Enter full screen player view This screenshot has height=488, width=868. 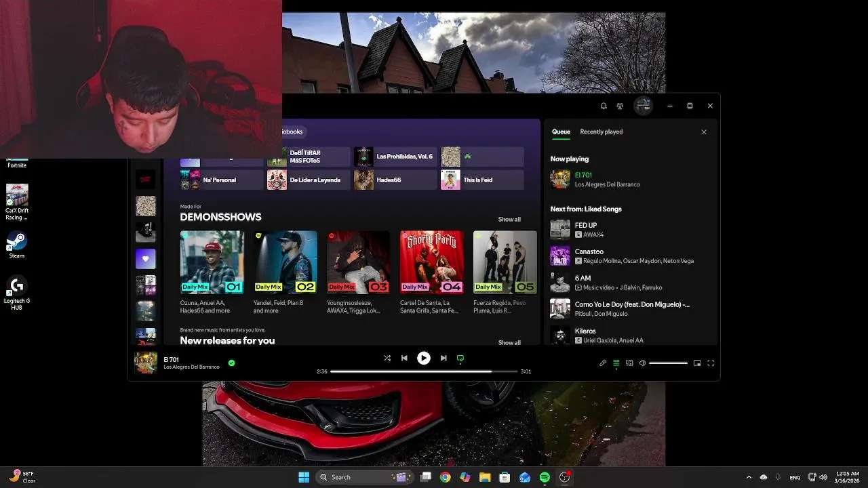click(x=711, y=363)
